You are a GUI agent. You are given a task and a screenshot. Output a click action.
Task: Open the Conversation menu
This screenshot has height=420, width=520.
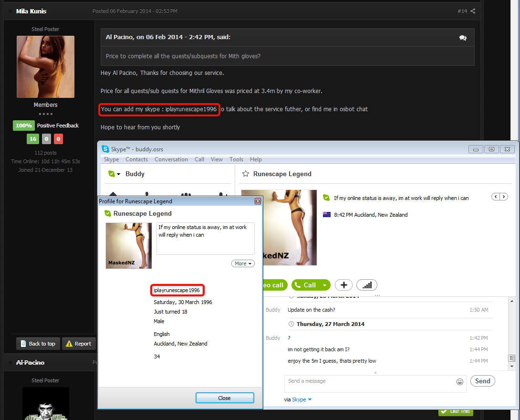pyautogui.click(x=171, y=159)
